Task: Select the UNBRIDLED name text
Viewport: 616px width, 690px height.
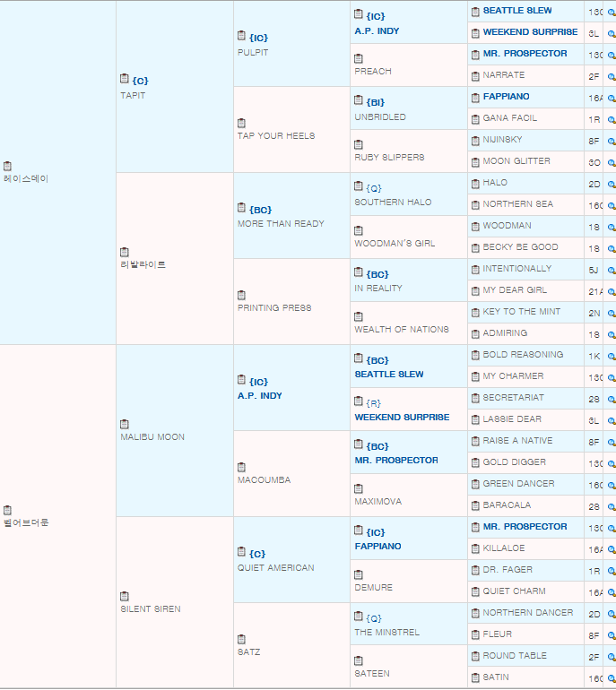Action: (x=380, y=117)
